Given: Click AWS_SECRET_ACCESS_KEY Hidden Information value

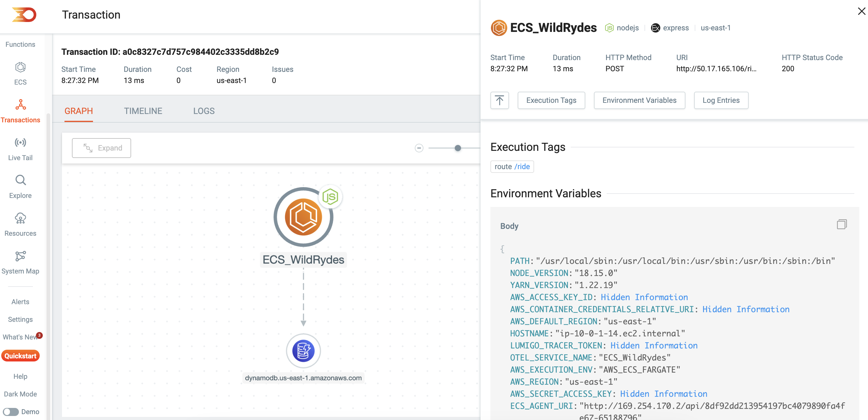Looking at the screenshot, I should click(663, 394).
